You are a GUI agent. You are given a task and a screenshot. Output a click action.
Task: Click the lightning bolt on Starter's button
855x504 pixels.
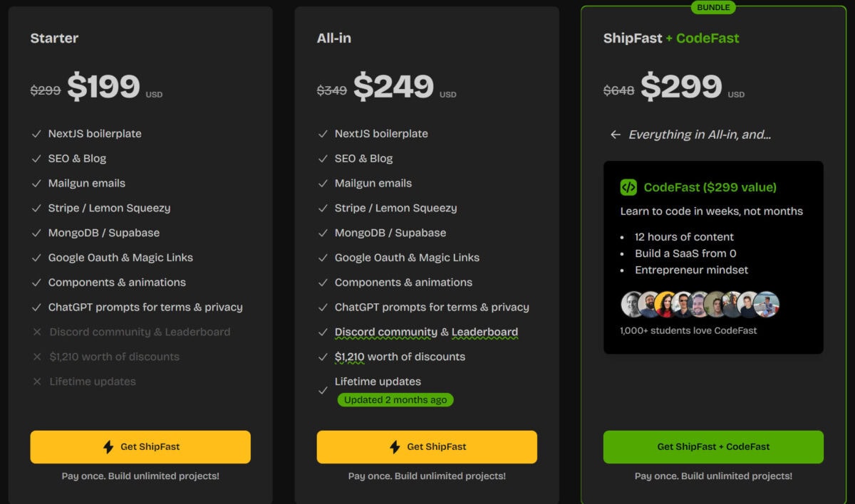pyautogui.click(x=108, y=447)
